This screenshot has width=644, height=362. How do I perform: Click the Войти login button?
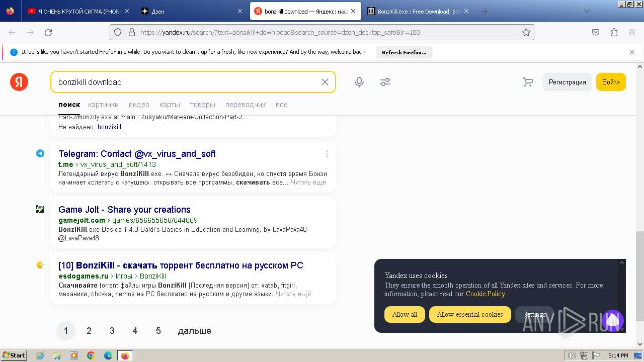pyautogui.click(x=611, y=82)
